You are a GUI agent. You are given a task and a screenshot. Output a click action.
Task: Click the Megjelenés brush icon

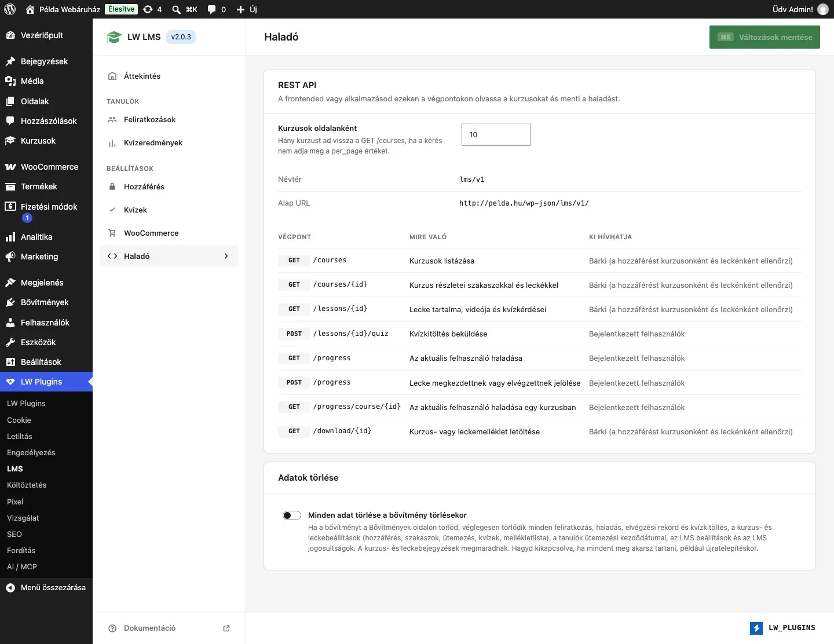10,283
